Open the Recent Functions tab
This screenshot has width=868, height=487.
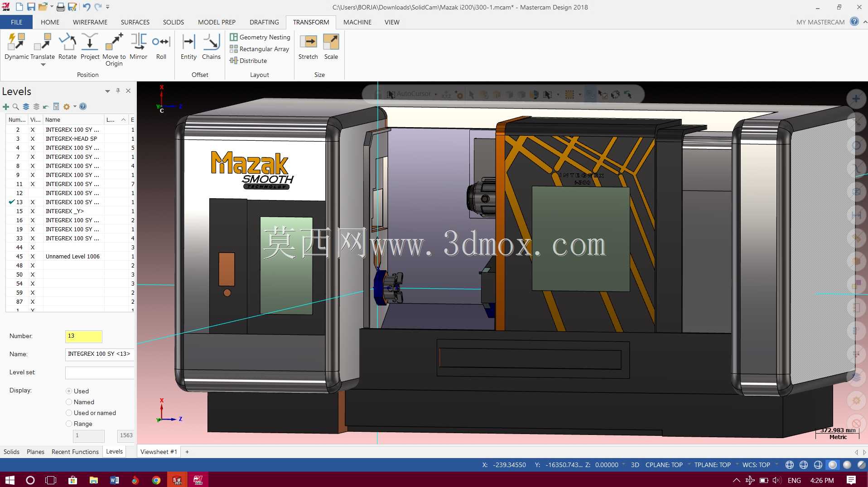pyautogui.click(x=75, y=452)
